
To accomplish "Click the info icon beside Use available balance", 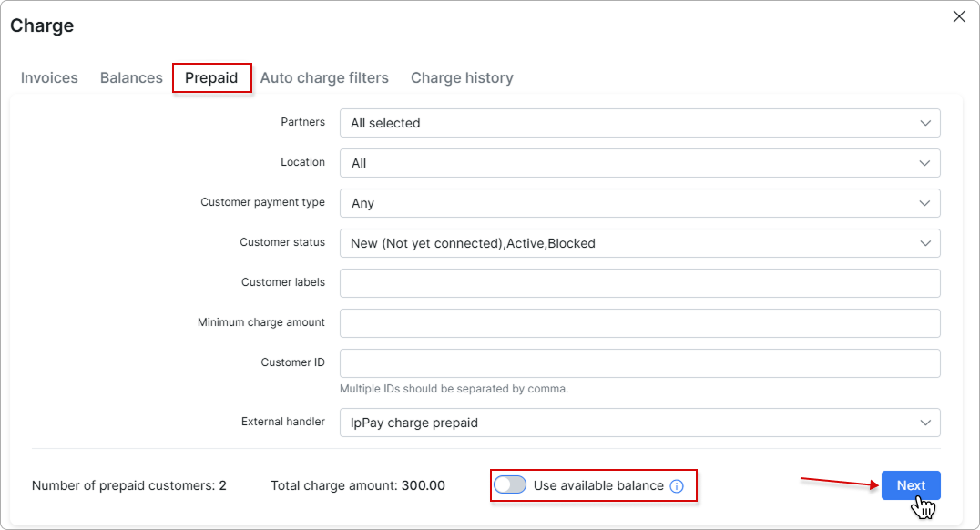I will click(676, 486).
